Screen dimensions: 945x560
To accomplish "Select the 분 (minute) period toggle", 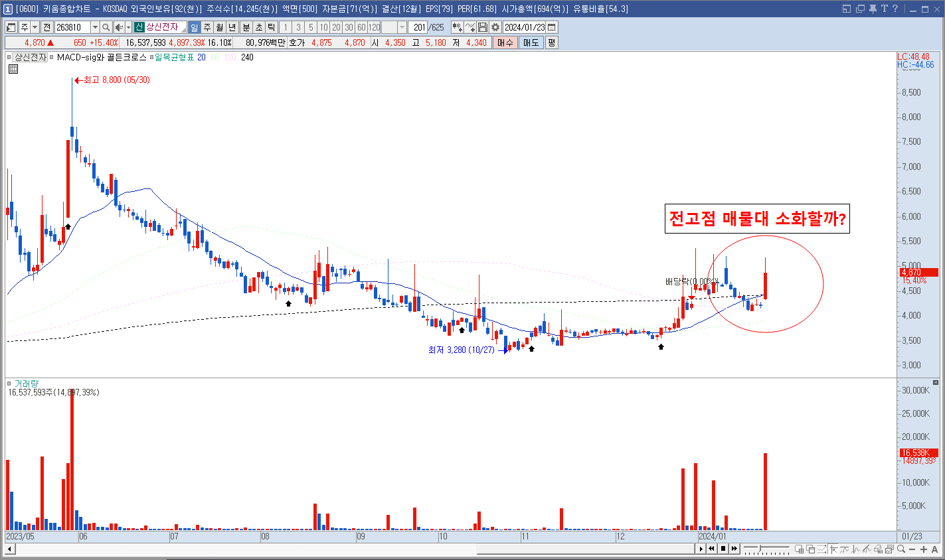I will point(246,27).
